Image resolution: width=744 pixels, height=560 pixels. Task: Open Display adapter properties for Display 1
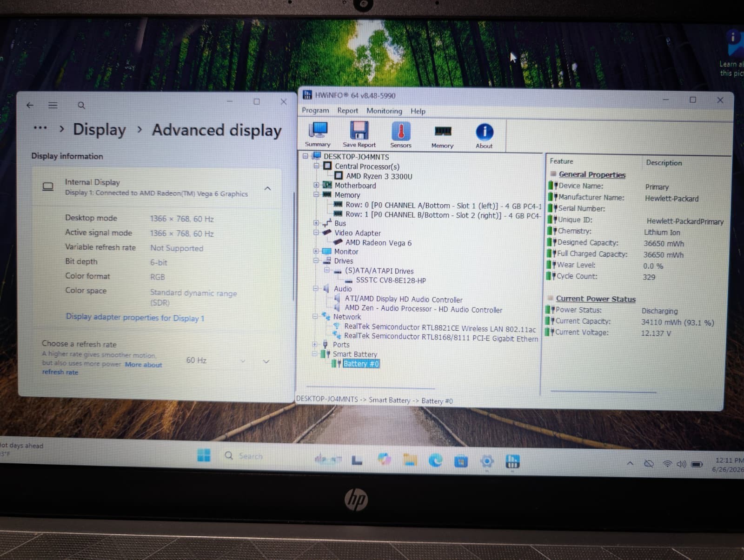coord(135,318)
